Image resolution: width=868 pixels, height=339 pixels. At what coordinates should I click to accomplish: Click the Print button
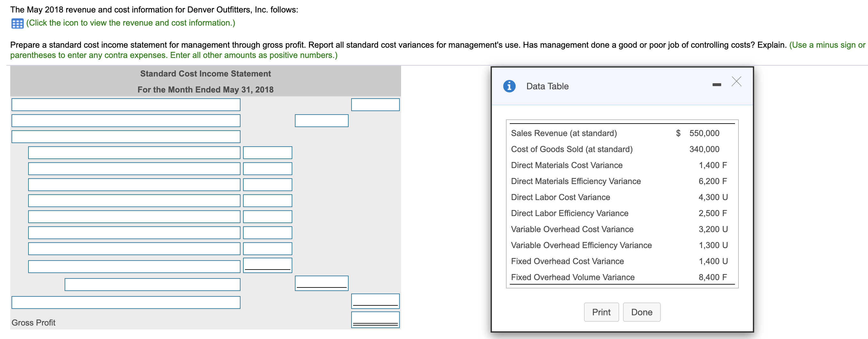[x=602, y=312]
